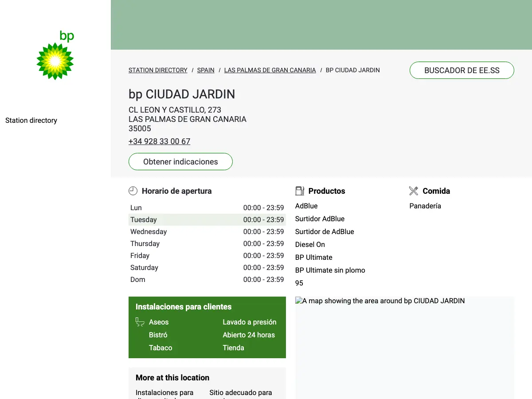Select the Lun opening hours row
The height and width of the screenshot is (399, 532).
(x=207, y=207)
